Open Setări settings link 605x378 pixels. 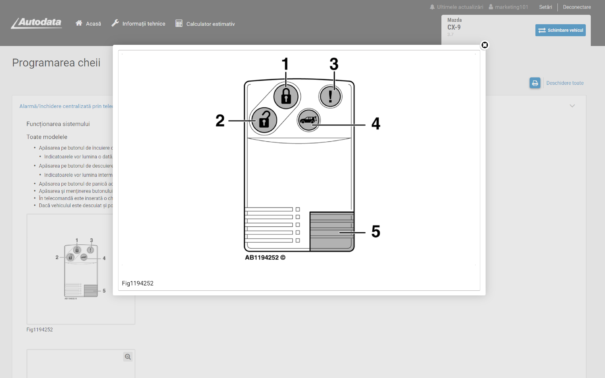click(x=545, y=7)
